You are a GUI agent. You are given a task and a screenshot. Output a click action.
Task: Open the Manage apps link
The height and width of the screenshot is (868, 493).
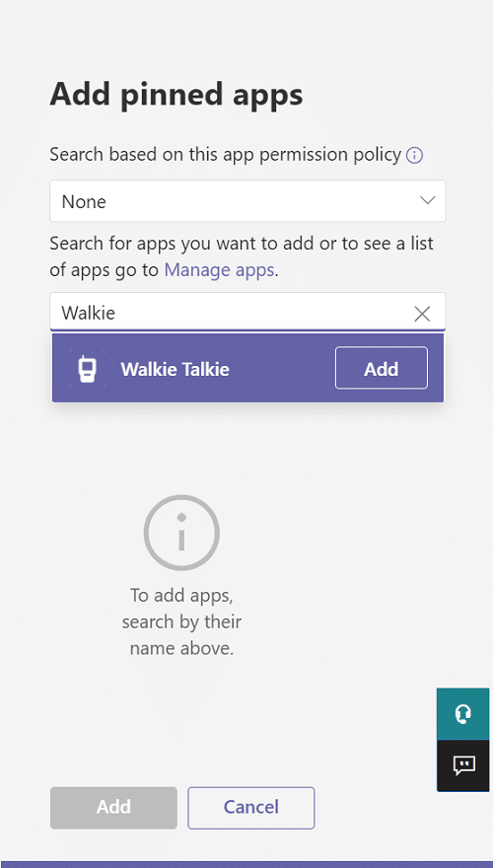click(219, 270)
